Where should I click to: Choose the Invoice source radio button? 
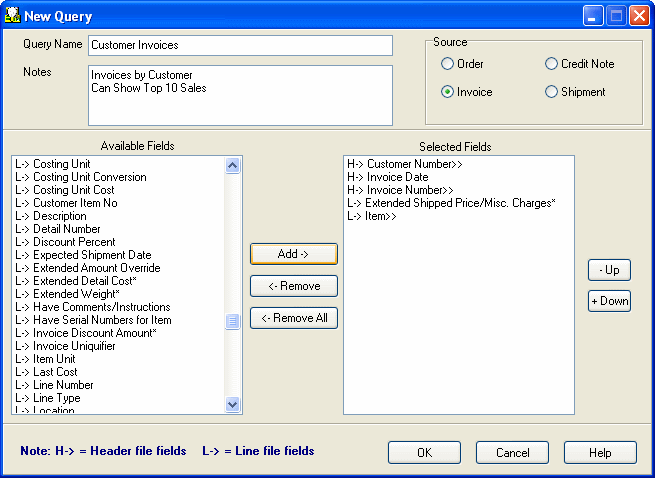pos(447,92)
